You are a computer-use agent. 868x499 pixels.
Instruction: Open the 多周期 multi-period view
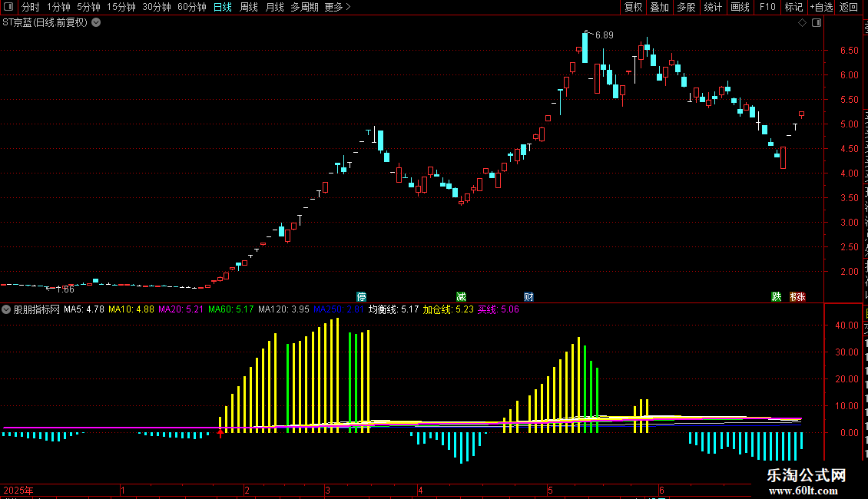coord(304,7)
